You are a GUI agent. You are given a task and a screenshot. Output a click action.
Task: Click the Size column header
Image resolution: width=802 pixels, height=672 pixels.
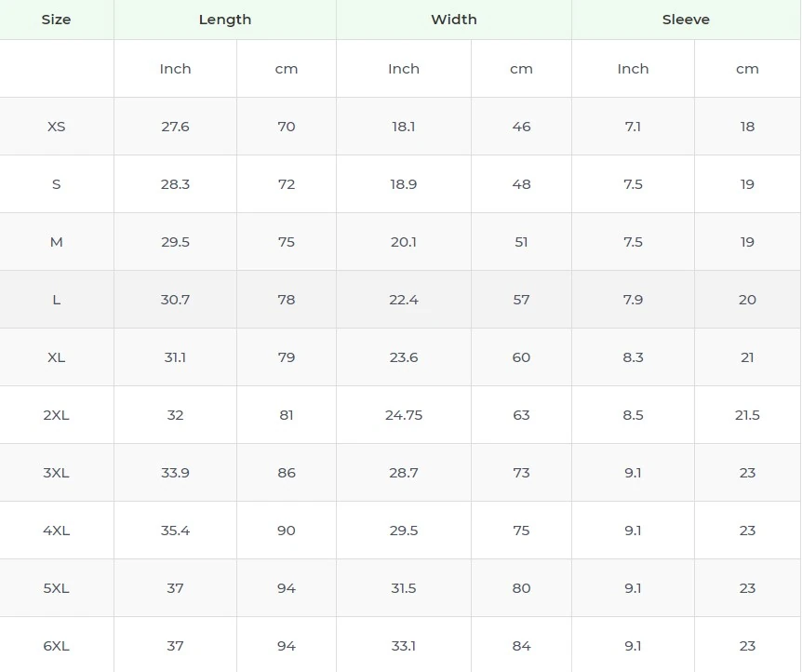(56, 20)
